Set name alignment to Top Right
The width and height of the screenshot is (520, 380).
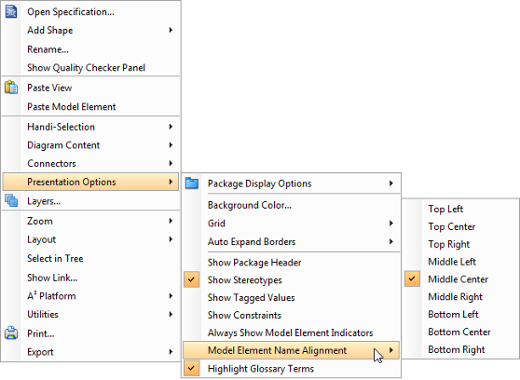click(461, 244)
